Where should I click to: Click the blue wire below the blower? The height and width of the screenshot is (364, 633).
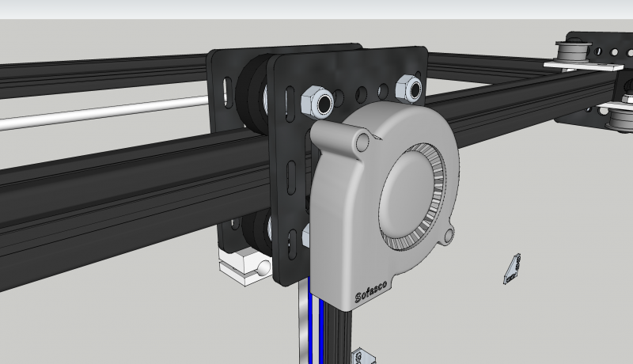point(322,324)
